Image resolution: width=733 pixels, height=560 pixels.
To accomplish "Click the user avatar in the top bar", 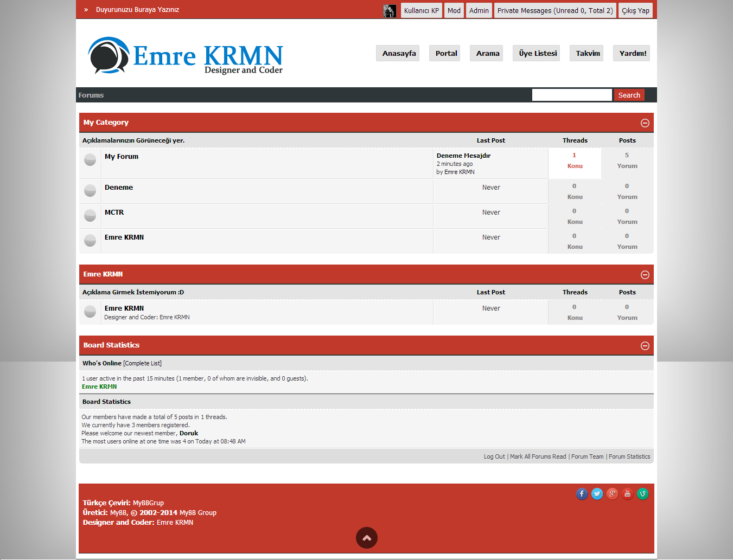I will [389, 10].
